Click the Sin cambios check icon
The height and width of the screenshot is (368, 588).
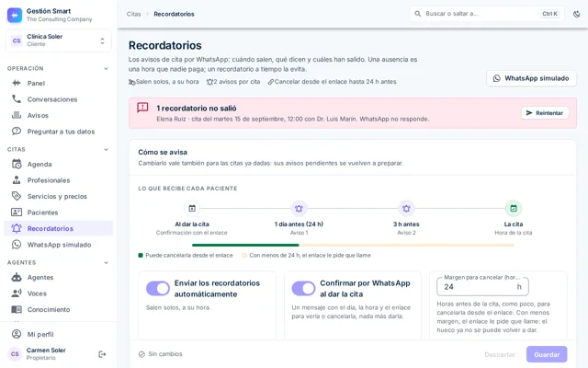pyautogui.click(x=141, y=354)
